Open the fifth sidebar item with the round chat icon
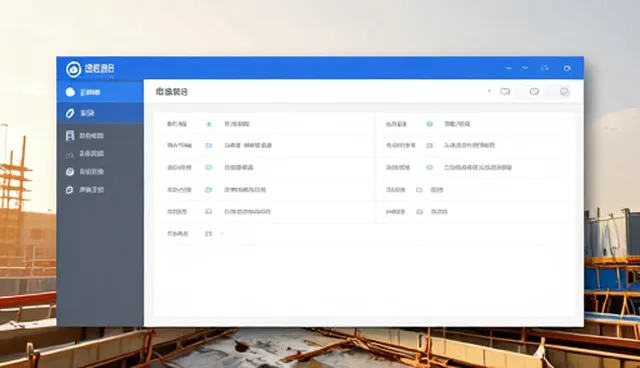The width and height of the screenshot is (640, 368). [100, 172]
